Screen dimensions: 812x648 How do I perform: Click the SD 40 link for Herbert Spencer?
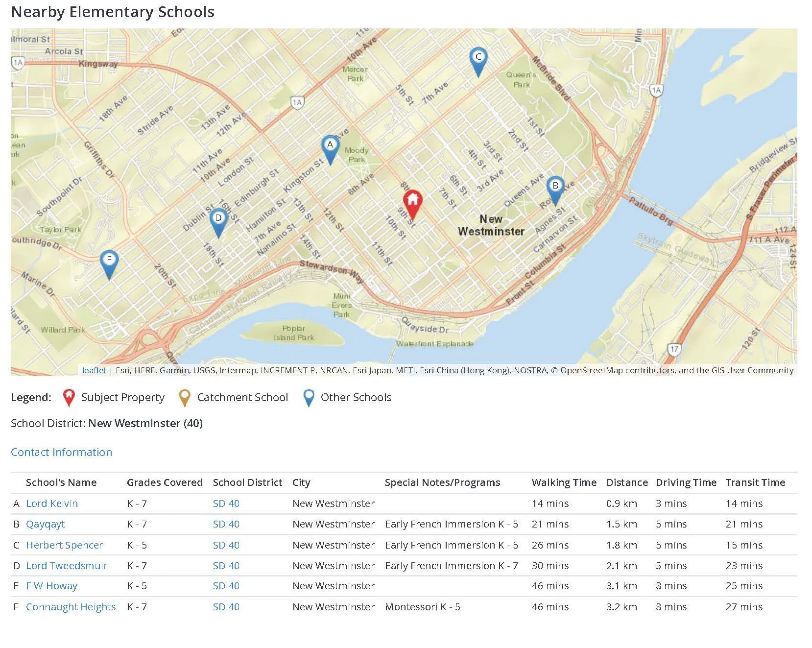point(226,545)
